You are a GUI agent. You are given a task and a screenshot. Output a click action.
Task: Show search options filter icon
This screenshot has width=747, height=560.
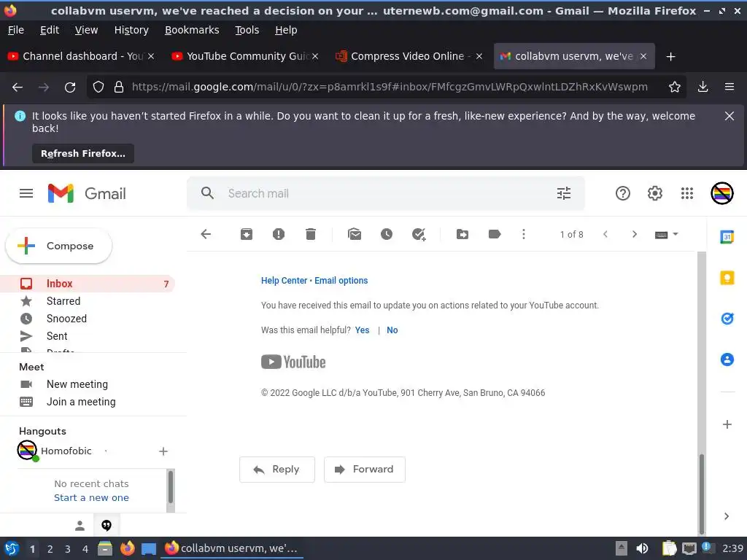coord(564,193)
